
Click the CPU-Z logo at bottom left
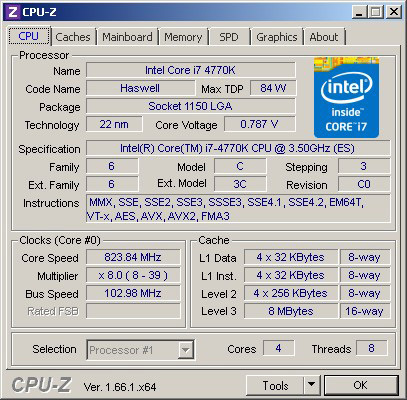[x=42, y=385]
